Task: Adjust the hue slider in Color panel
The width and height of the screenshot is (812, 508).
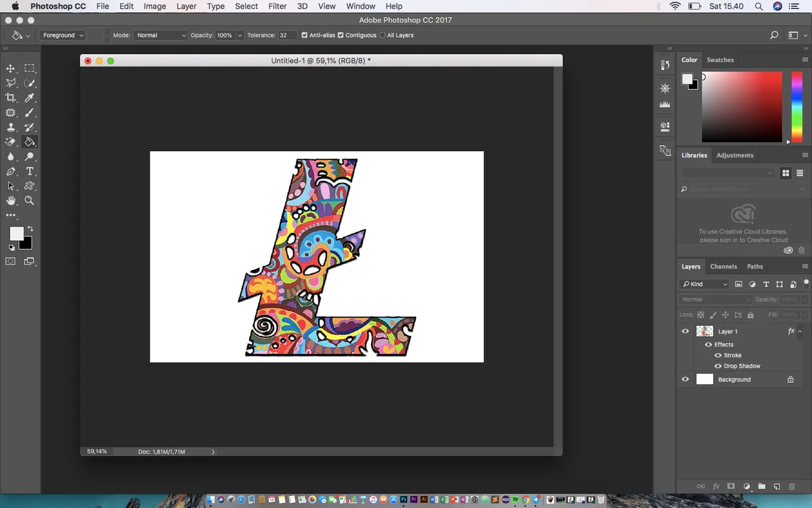Action: (x=797, y=107)
